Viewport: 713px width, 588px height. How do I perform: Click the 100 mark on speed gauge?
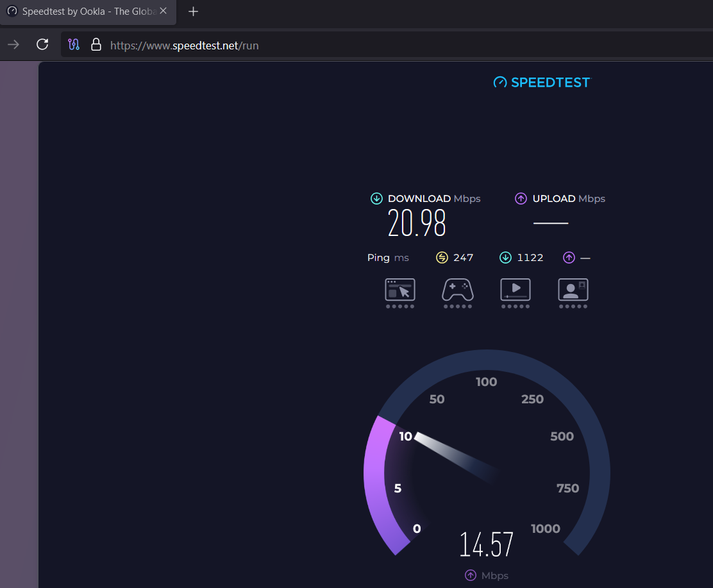(487, 382)
